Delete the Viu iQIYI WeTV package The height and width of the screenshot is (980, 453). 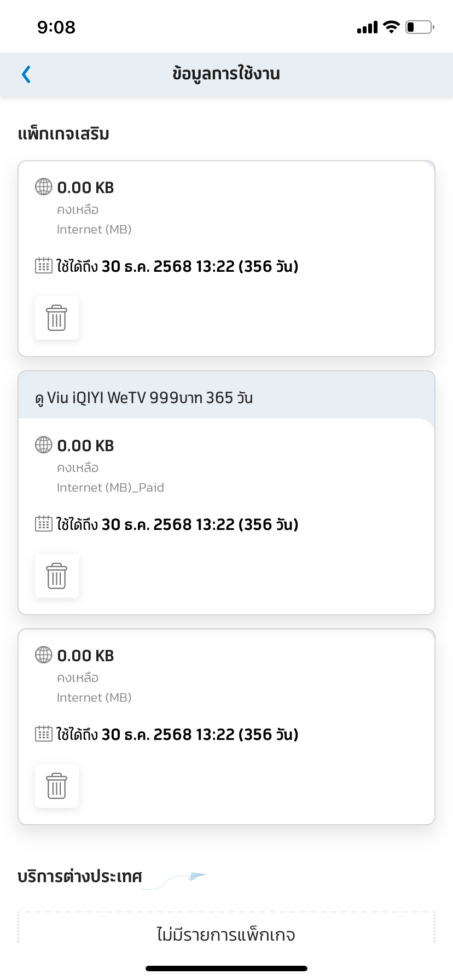[57, 576]
